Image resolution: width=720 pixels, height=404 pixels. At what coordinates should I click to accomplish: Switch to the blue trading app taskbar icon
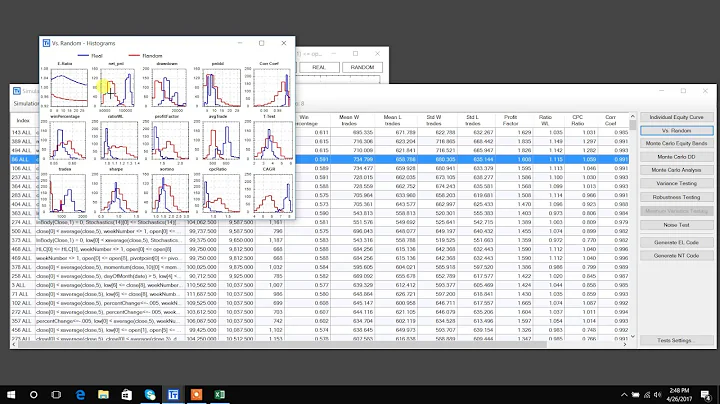(x=173, y=394)
